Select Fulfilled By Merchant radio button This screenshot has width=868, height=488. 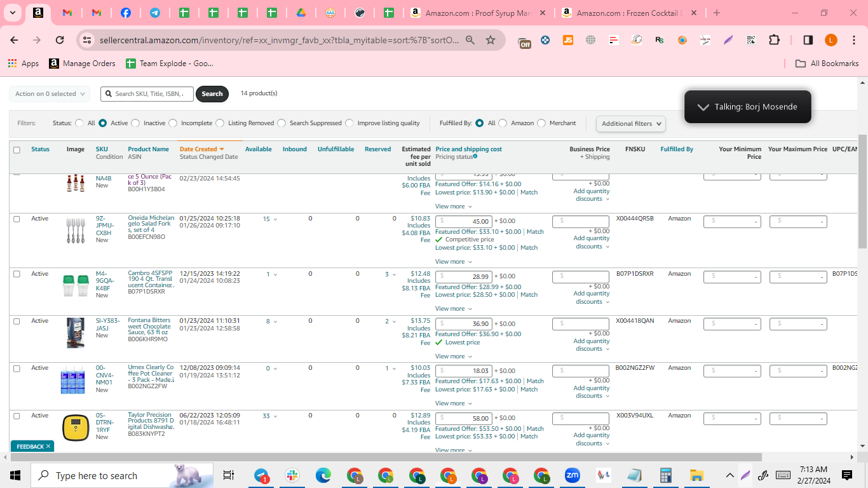coord(541,123)
